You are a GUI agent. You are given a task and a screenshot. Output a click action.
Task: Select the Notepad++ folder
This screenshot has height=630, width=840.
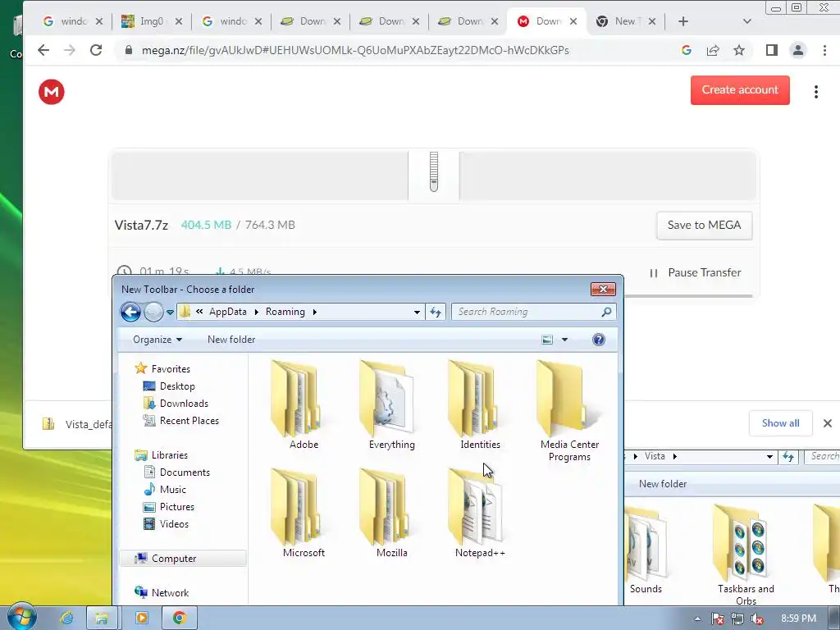pyautogui.click(x=480, y=514)
